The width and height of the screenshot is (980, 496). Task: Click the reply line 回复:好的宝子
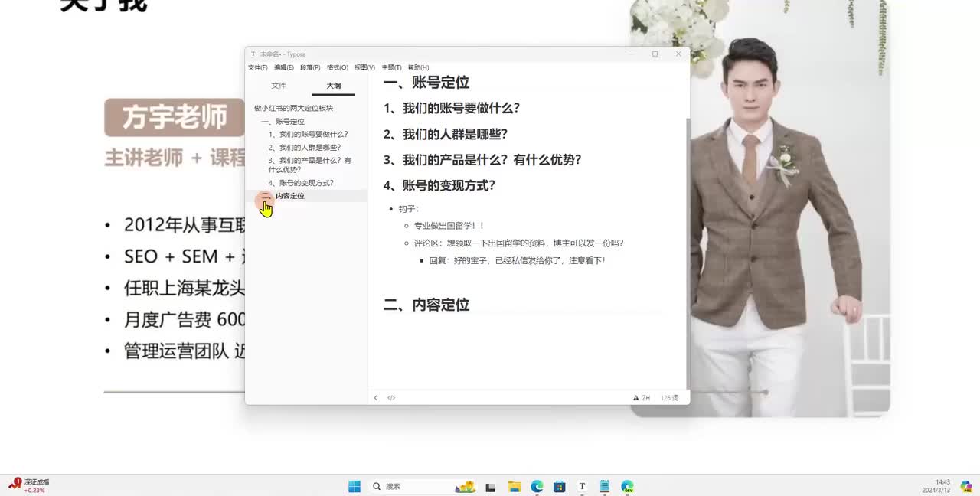tap(518, 261)
